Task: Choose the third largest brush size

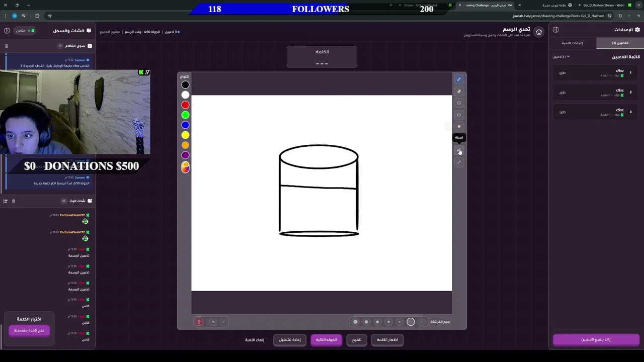Action: tap(377, 322)
